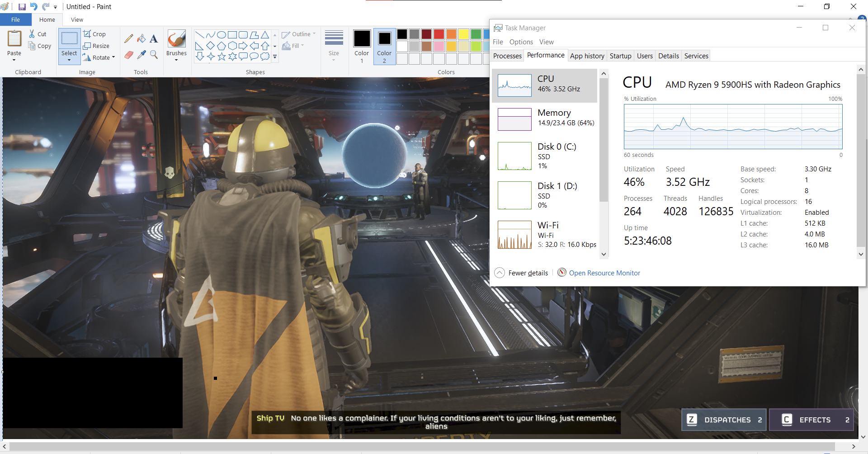
Task: Switch to Paint's View ribbon tab
Action: [77, 19]
